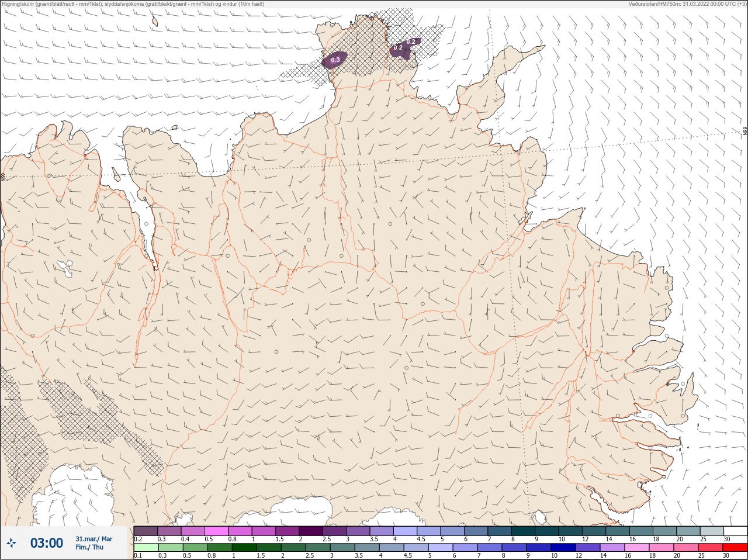Pick the bright pink 0.5 swatch in upper legend row

217,531
